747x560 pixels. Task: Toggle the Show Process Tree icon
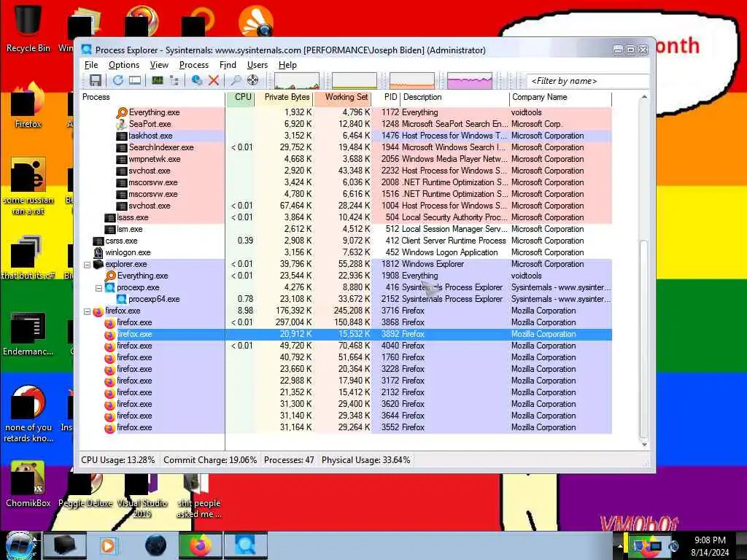[x=174, y=80]
